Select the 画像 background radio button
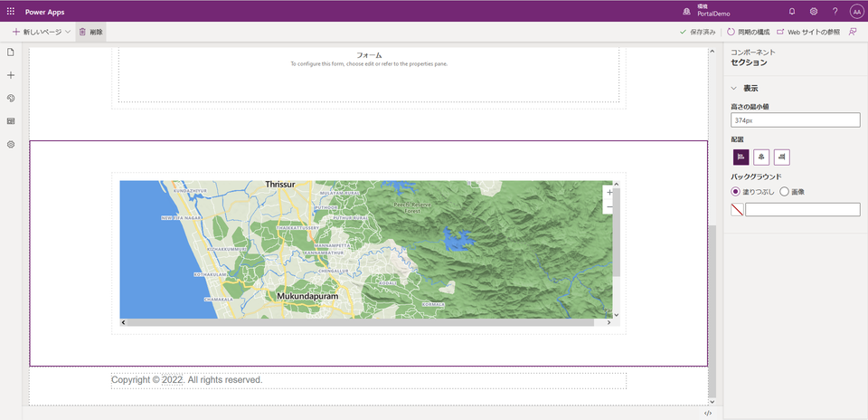Screen dimensions: 868x420 point(784,192)
